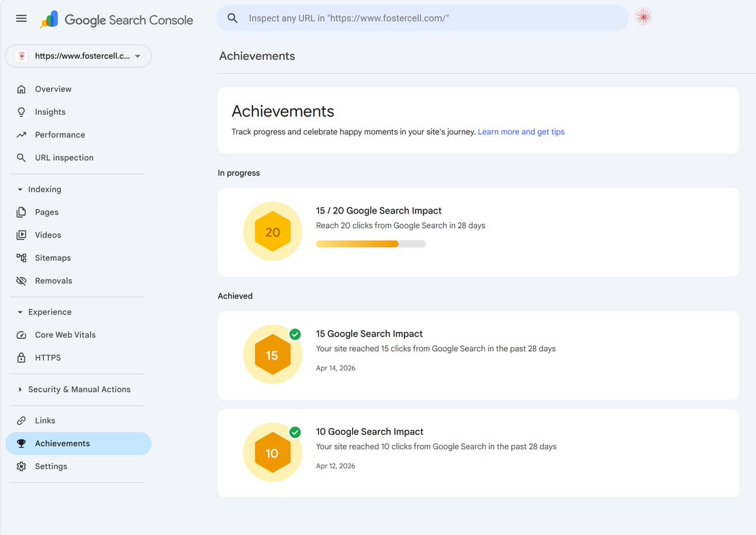This screenshot has height=535, width=756.
Task: Click the Pages document icon
Action: (21, 212)
